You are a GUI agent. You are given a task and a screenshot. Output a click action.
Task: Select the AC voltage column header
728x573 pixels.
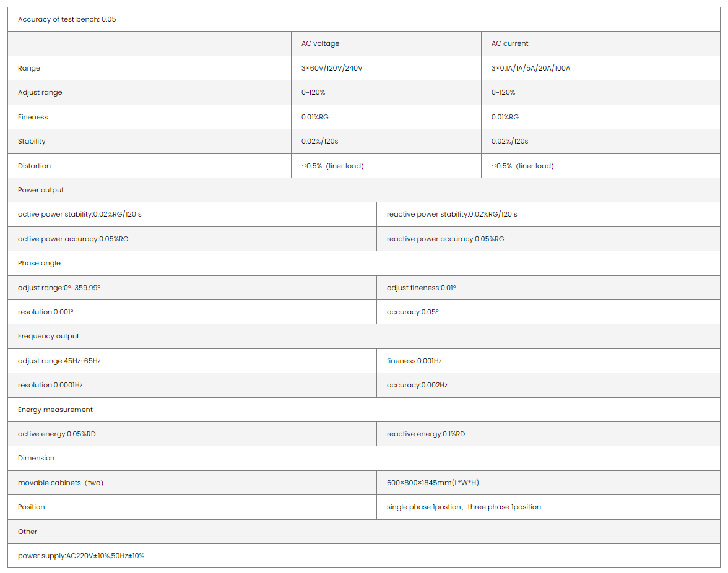[x=320, y=43]
